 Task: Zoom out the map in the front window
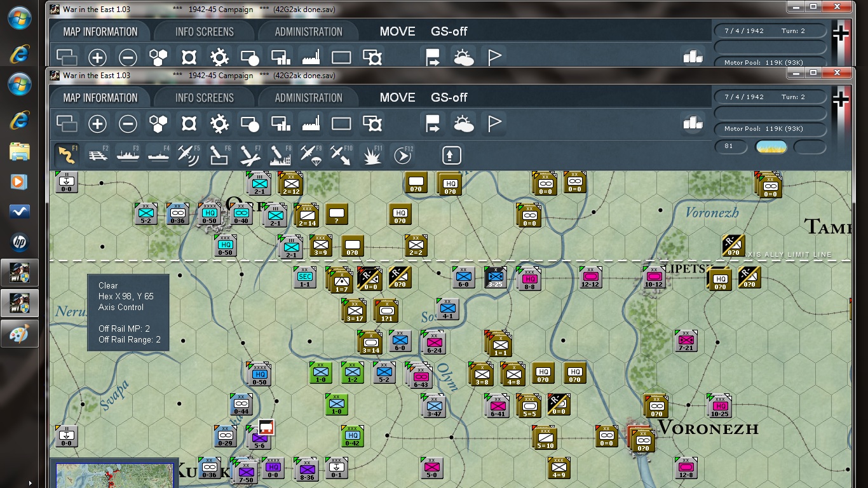128,123
